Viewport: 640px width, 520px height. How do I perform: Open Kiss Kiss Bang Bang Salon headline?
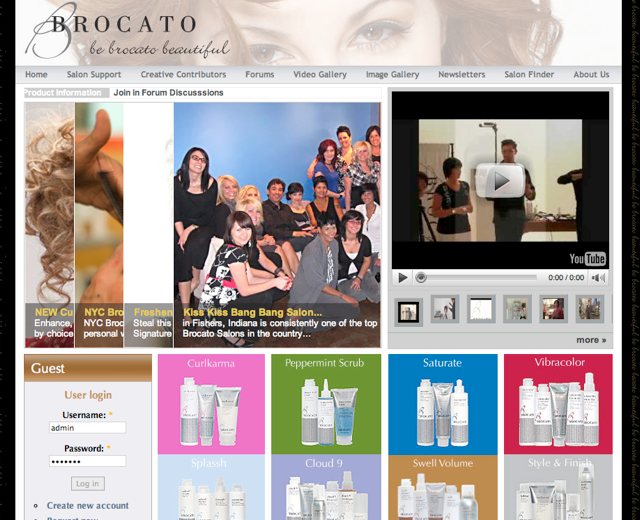tap(252, 313)
